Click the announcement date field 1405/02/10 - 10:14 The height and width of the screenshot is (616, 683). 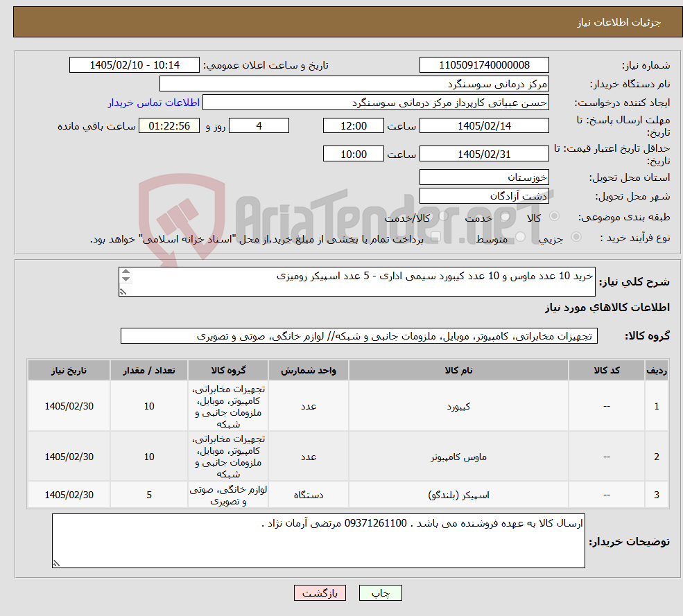pyautogui.click(x=134, y=65)
